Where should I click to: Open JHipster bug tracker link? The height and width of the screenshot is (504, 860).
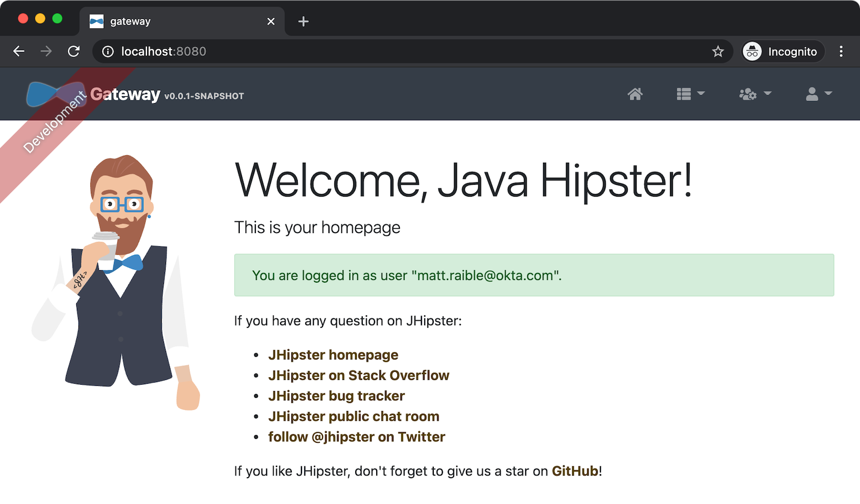[x=336, y=396]
